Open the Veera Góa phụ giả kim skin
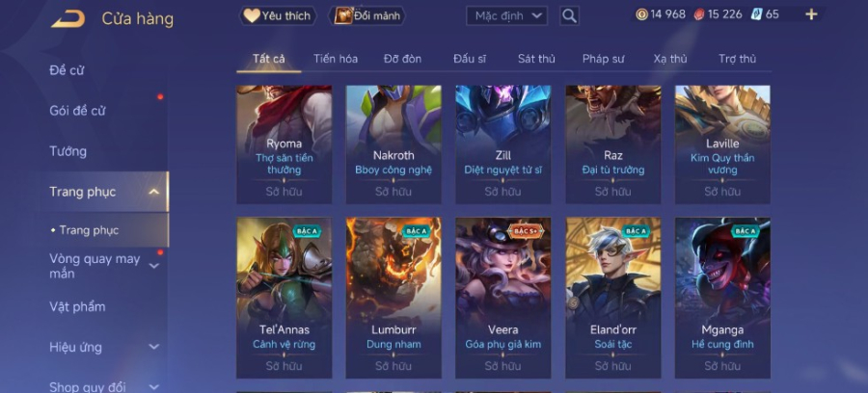Image resolution: width=868 pixels, height=393 pixels. tap(503, 298)
